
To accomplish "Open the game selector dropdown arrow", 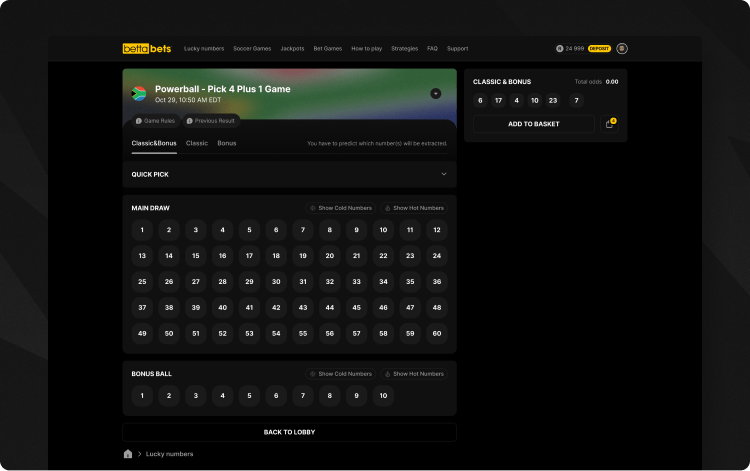I will [x=436, y=93].
